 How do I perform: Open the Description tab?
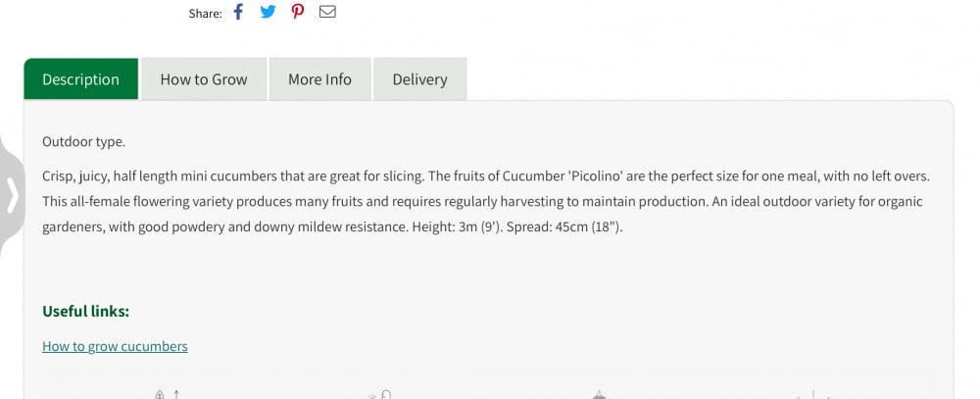point(80,79)
